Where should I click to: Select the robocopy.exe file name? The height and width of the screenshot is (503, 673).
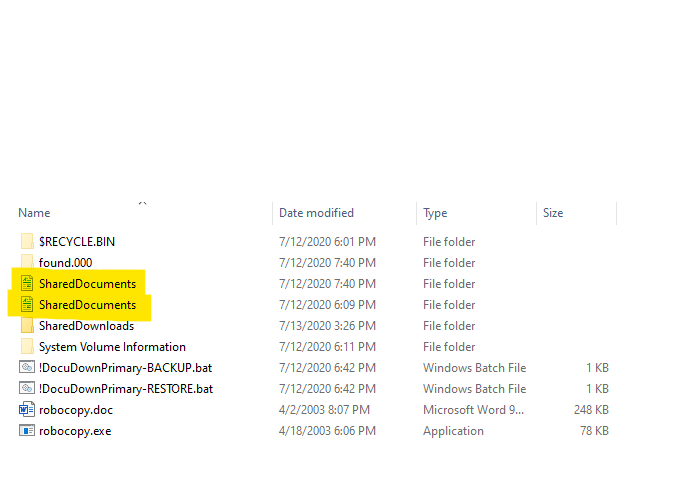[x=75, y=431]
